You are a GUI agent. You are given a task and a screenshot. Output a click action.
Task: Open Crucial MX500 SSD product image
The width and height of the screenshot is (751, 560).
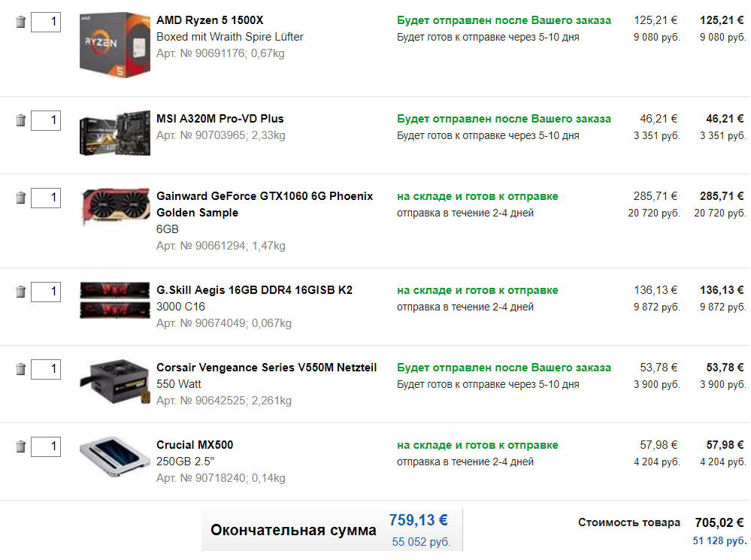pyautogui.click(x=114, y=457)
